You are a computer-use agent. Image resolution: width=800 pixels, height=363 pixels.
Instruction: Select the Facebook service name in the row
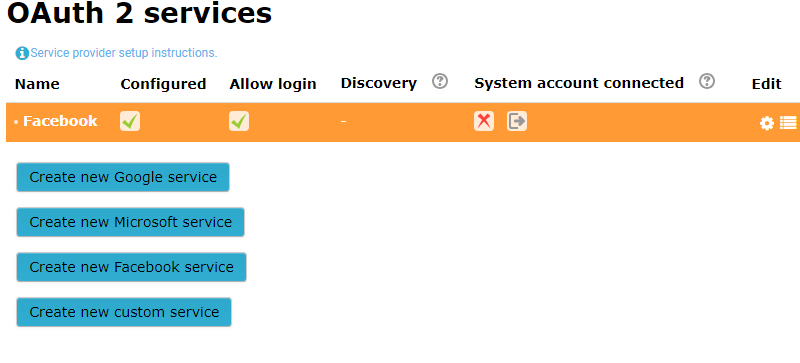click(60, 121)
